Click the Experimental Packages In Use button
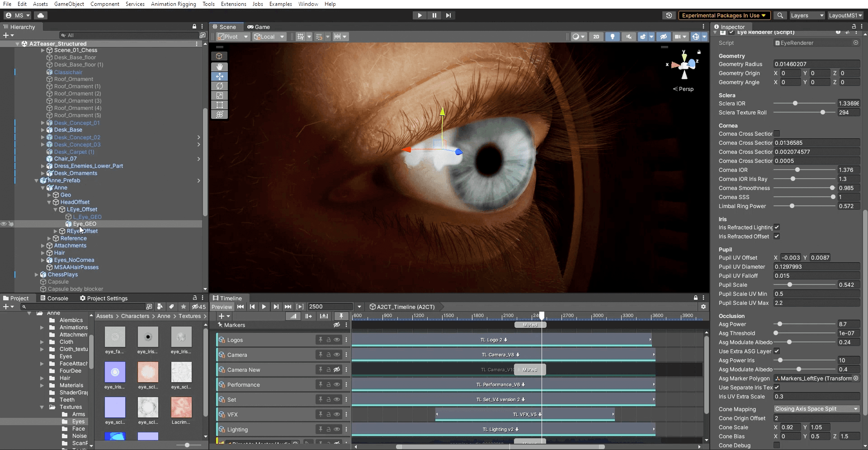 724,15
